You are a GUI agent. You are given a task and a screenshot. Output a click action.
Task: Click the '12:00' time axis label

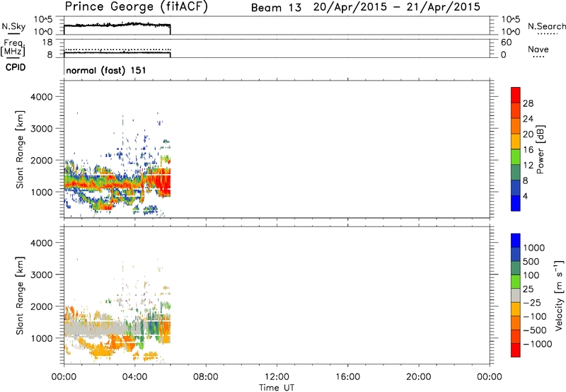click(277, 377)
